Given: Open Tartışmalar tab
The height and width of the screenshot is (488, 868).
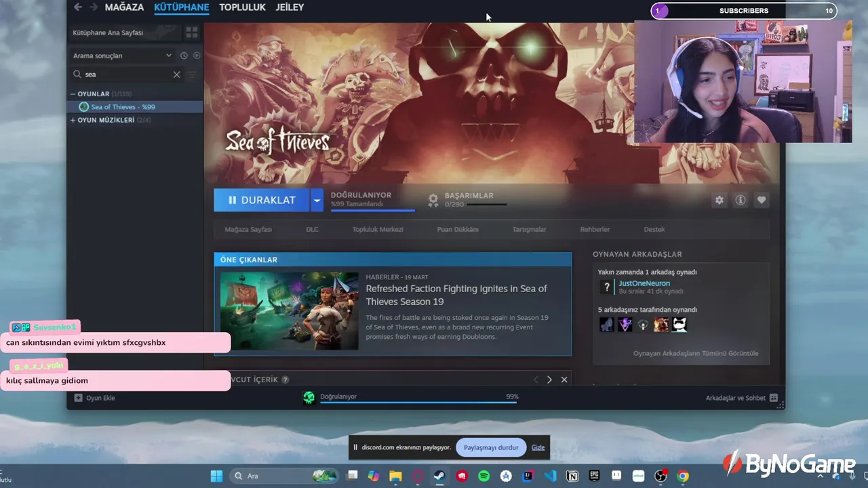Looking at the screenshot, I should 529,230.
